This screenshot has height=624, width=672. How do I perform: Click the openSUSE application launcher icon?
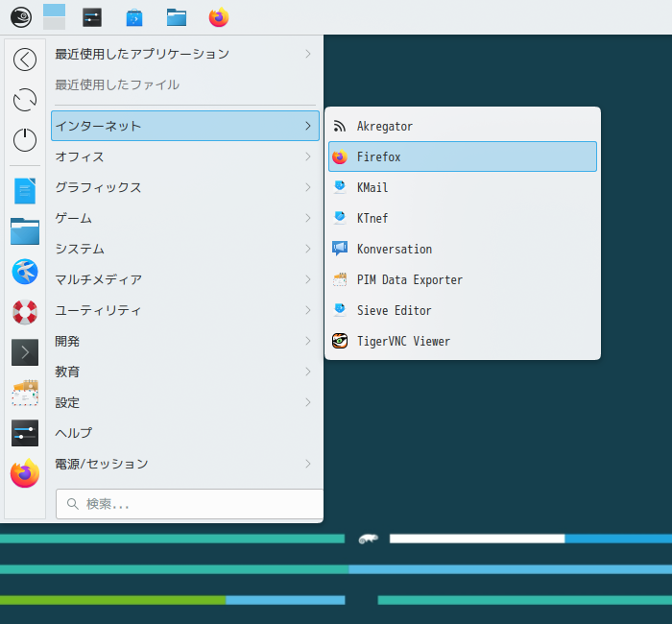click(21, 17)
